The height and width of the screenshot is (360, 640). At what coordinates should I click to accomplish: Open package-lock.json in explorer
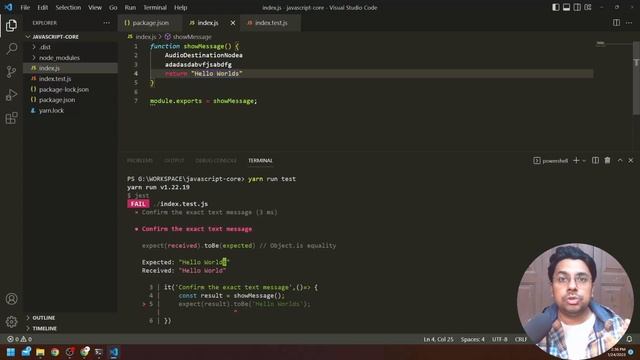(x=71, y=89)
